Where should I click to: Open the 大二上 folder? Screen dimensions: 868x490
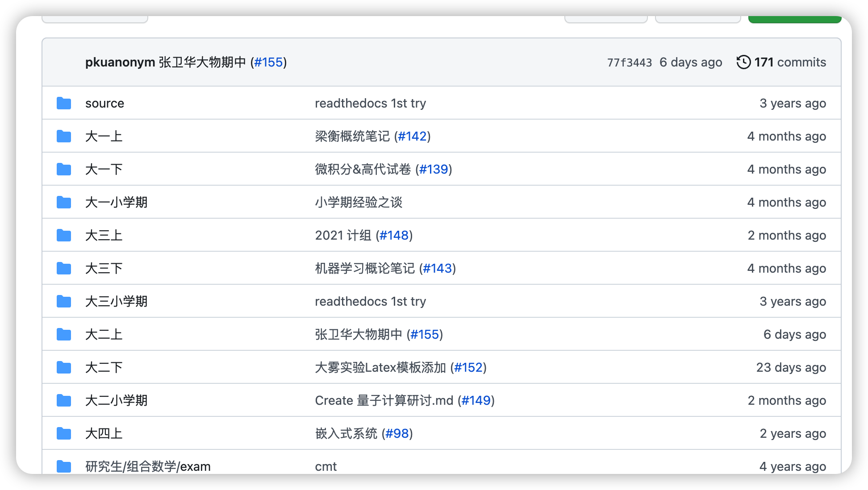coord(104,334)
